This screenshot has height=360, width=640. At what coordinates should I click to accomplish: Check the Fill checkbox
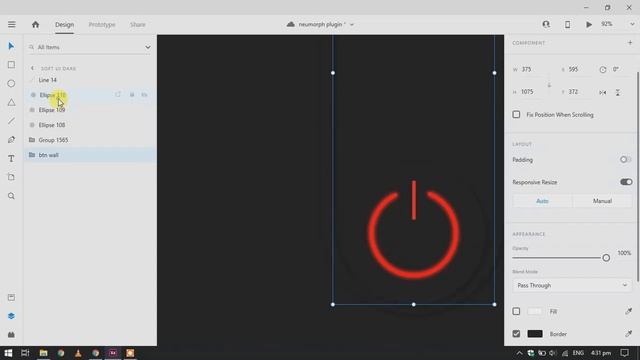(516, 311)
